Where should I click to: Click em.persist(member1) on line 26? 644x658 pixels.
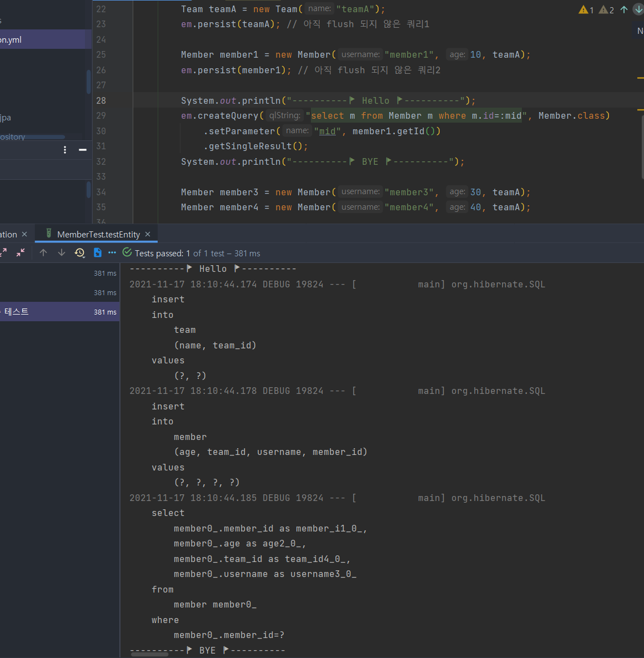[x=236, y=70]
